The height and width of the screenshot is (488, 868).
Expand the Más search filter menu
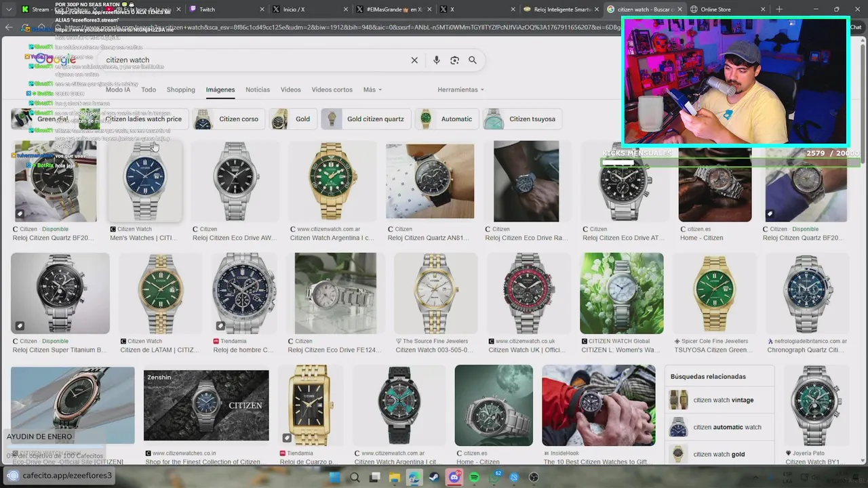pos(372,89)
